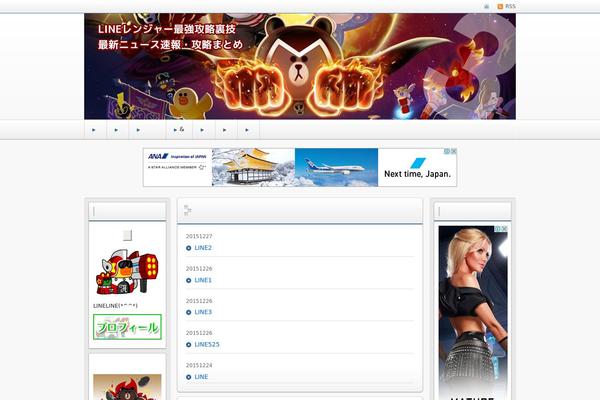Click the tree icon in center panel header

pos(188,210)
